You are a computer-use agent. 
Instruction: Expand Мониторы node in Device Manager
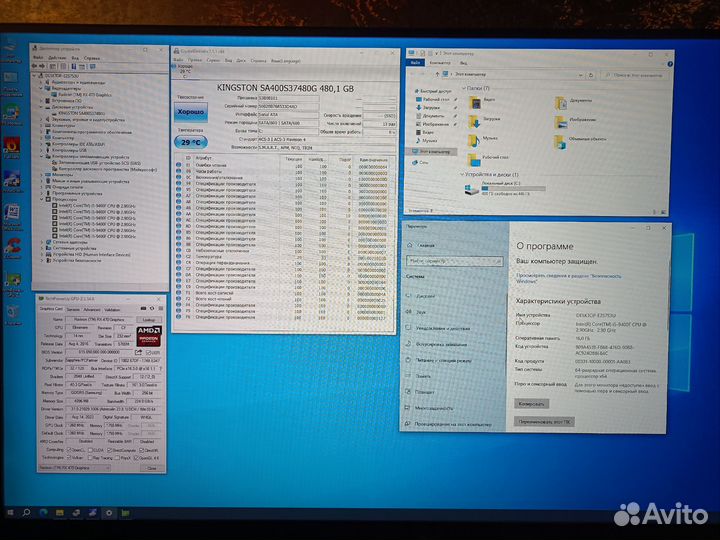42,174
